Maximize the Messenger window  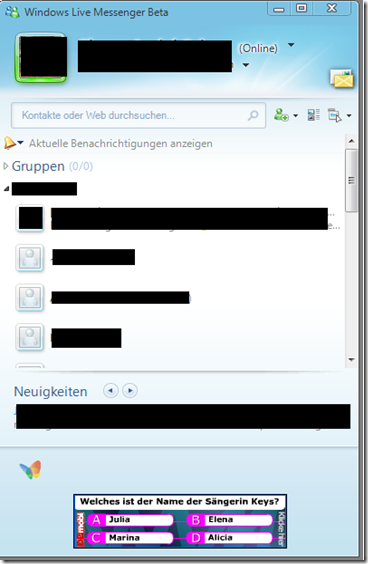coord(301,8)
